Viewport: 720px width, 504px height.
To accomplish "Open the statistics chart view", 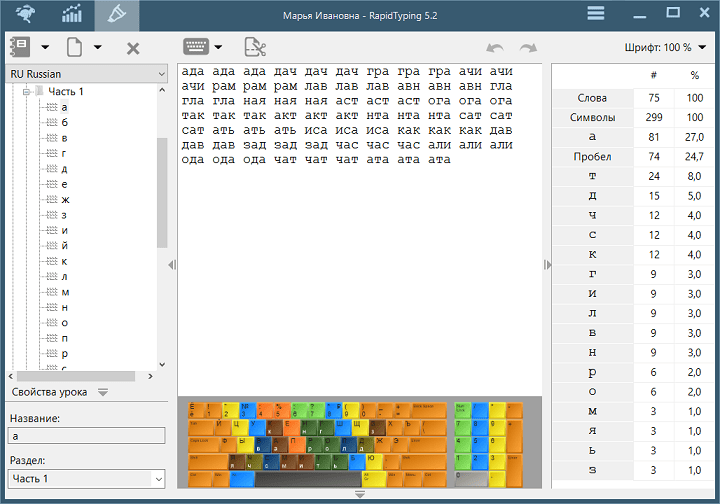I will [x=73, y=15].
